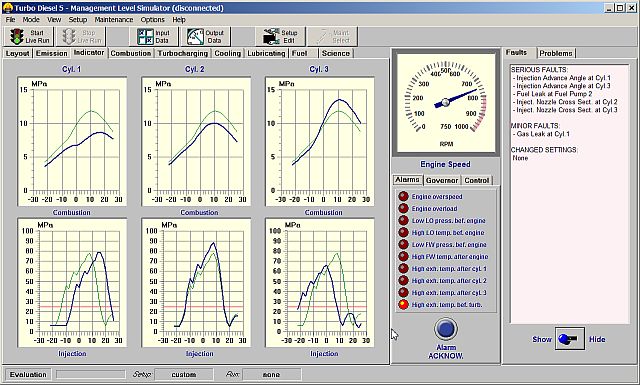Click 'Injection Advance Angle at Cyl 1' fault
The height and width of the screenshot is (385, 640).
point(563,78)
